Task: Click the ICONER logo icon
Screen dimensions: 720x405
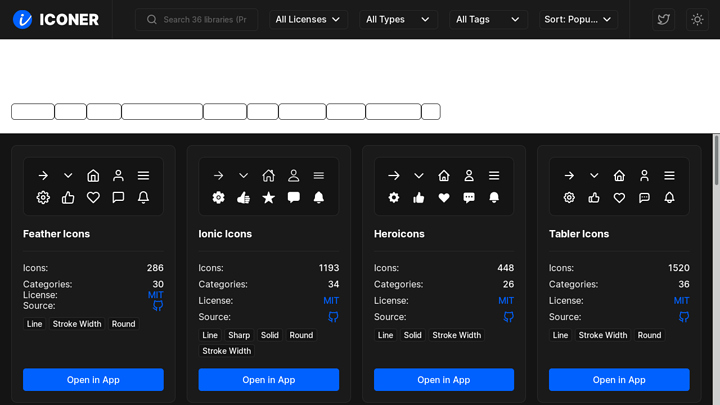Action: click(22, 19)
